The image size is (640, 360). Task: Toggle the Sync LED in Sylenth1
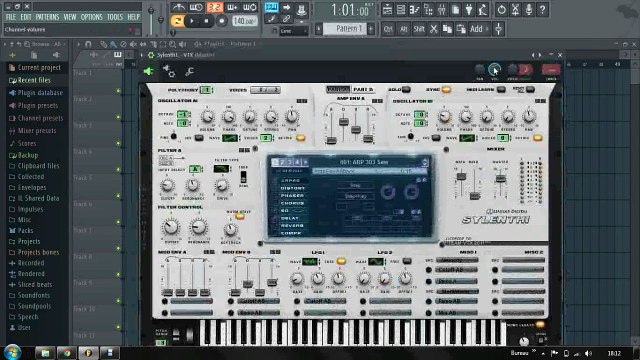pyautogui.click(x=446, y=89)
